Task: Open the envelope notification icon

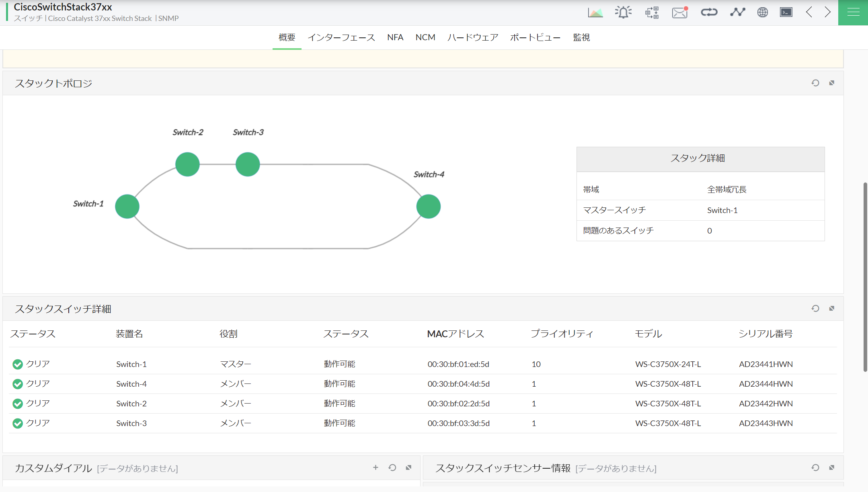Action: 679,12
